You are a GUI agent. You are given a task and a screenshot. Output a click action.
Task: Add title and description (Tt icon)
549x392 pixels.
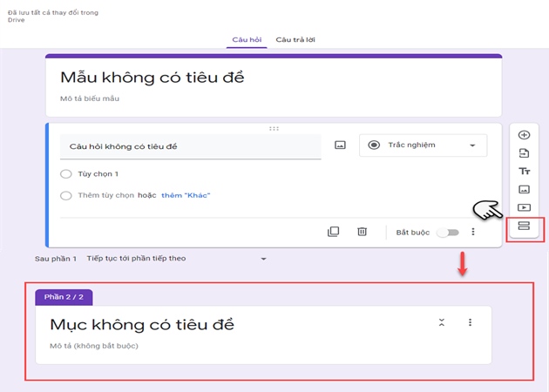[x=524, y=171]
